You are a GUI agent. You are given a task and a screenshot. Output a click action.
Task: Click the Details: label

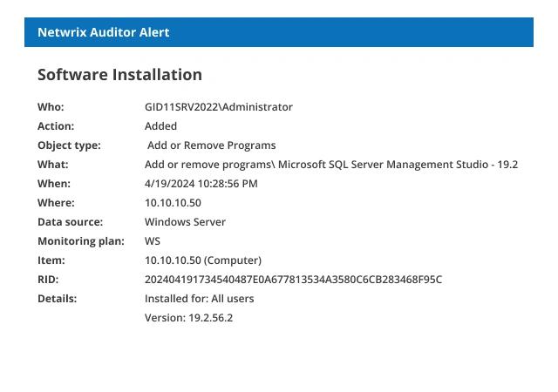click(x=57, y=299)
